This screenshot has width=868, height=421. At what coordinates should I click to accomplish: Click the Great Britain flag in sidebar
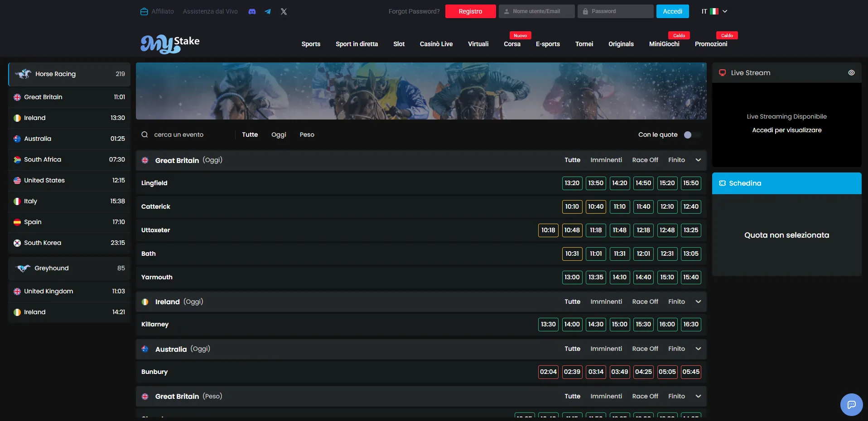point(17,97)
